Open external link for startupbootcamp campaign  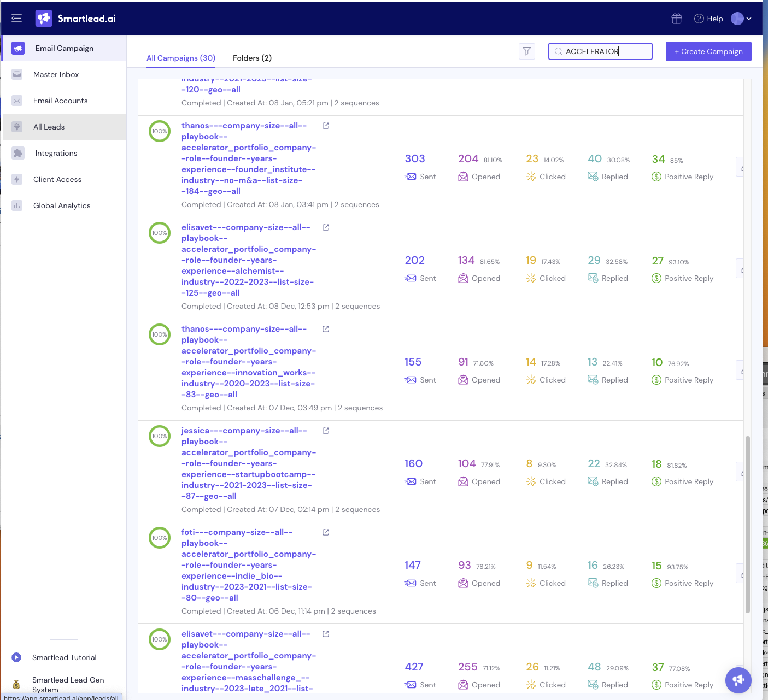[326, 431]
